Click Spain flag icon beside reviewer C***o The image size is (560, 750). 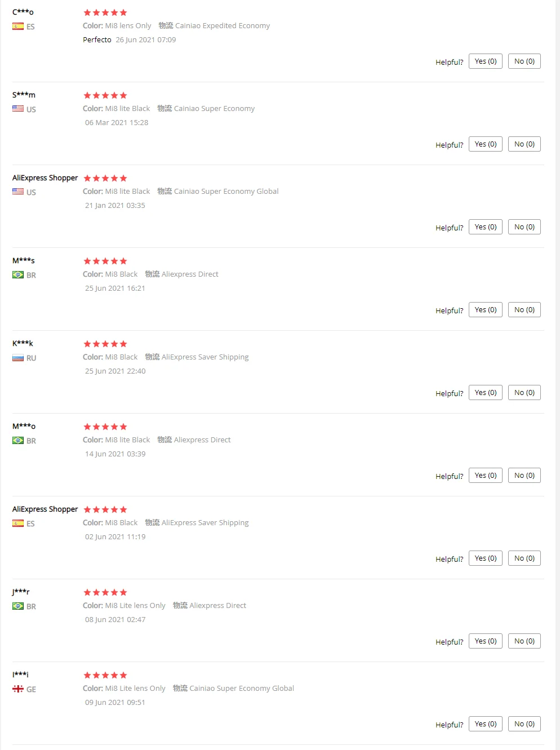pyautogui.click(x=18, y=26)
